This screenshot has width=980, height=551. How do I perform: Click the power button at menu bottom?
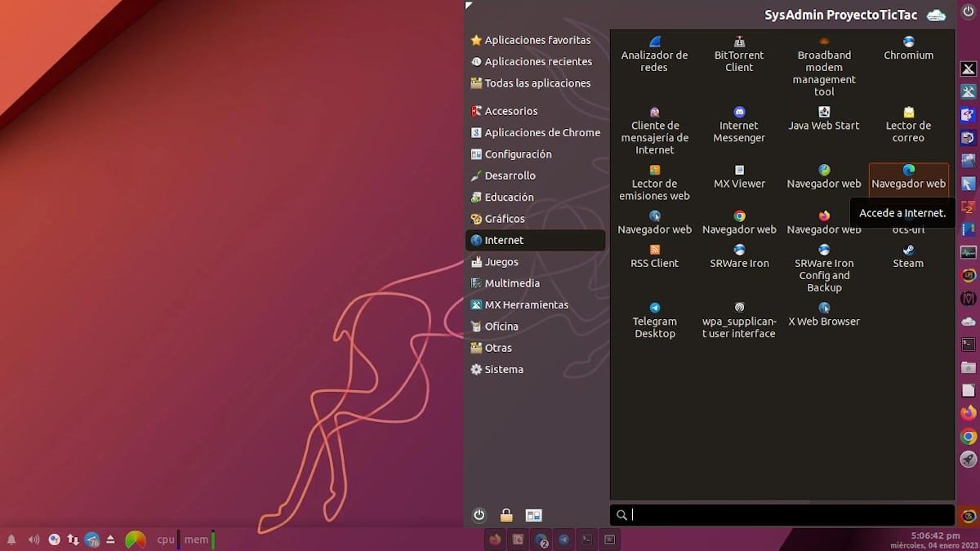click(x=479, y=515)
